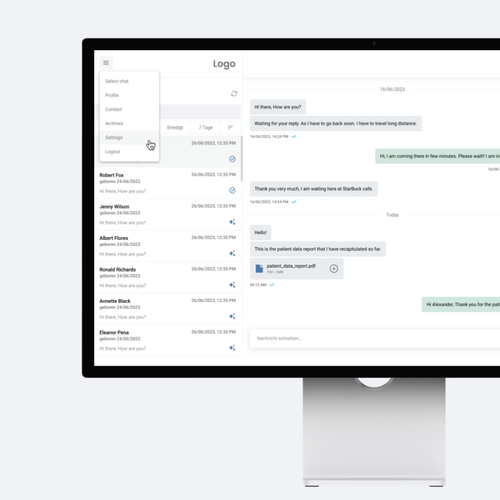Viewport: 500px width, 500px height.
Task: Open the Ronald Richards chat
Action: tap(168, 277)
